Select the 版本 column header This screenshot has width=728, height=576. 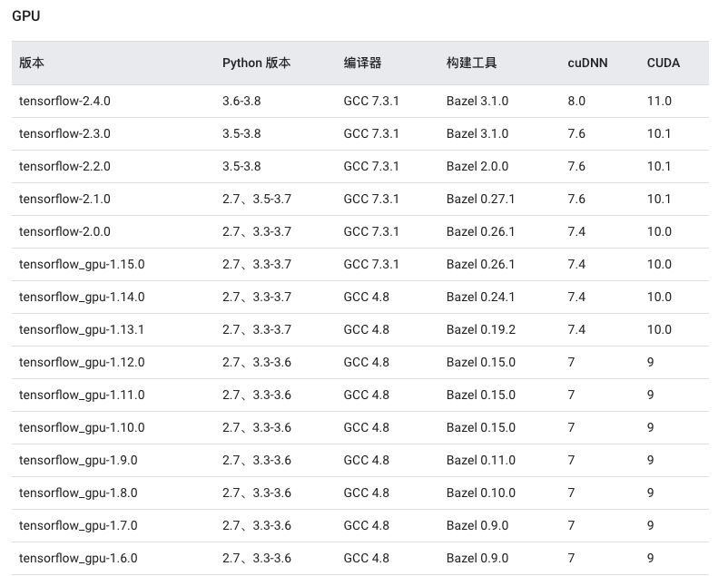click(x=32, y=63)
